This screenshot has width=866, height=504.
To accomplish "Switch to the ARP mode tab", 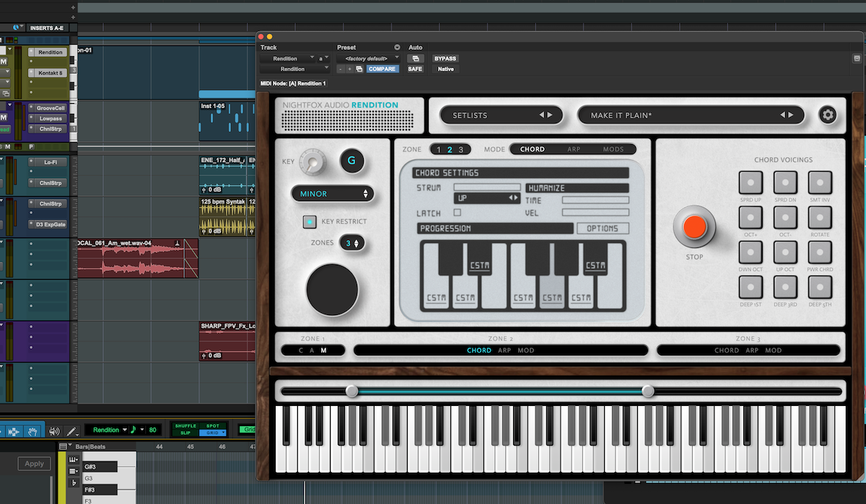I will [573, 149].
